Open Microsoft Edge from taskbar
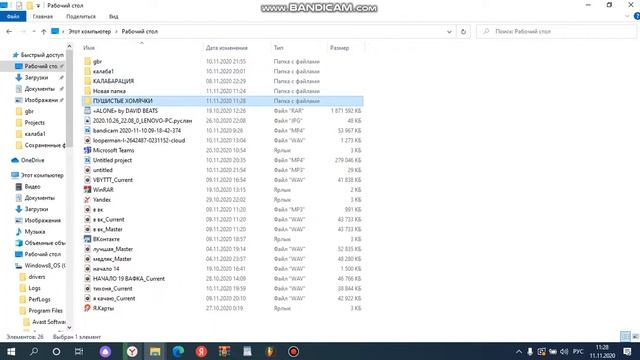 point(178,351)
